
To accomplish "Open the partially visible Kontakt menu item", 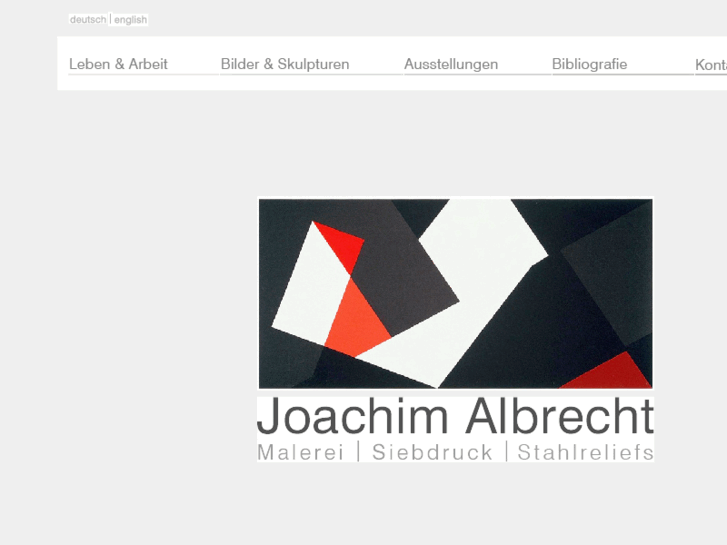I will (711, 65).
